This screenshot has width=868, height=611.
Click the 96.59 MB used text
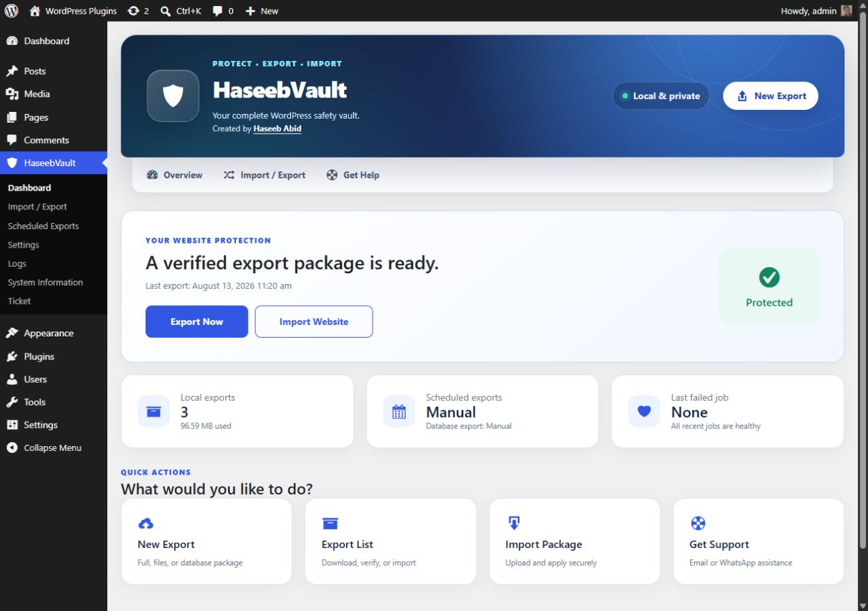[x=206, y=426]
